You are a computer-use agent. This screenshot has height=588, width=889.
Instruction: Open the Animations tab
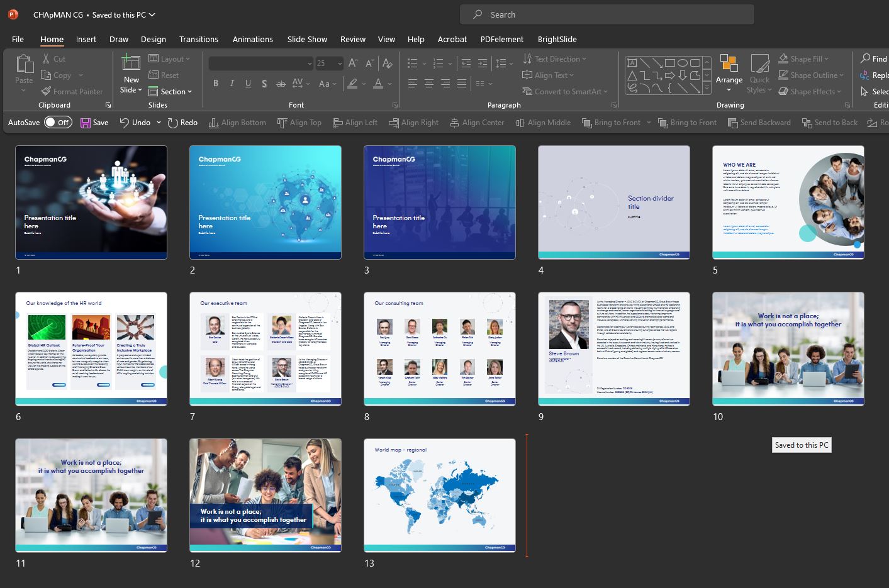click(252, 39)
